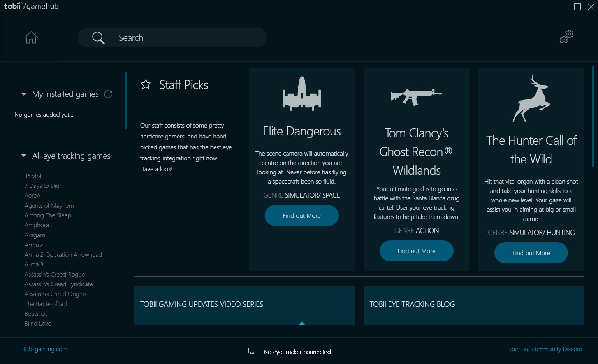Open the Tobii Eye Tracking Blog panel
Screen dimensions: 598x364
pos(474,305)
